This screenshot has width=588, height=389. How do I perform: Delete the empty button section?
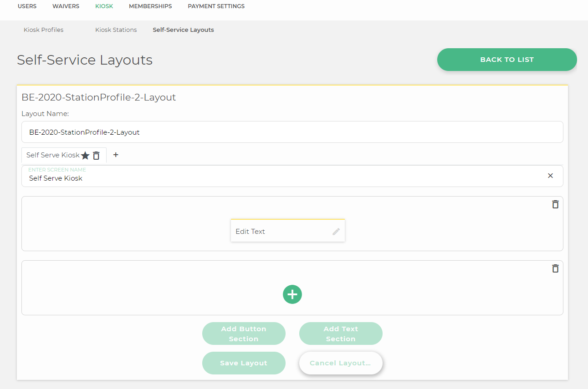(555, 268)
